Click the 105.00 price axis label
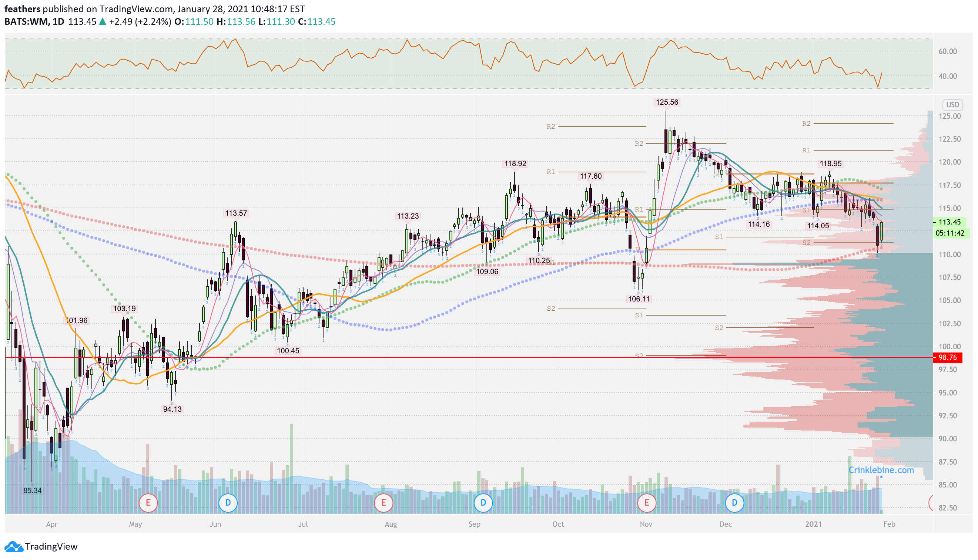 coord(949,301)
